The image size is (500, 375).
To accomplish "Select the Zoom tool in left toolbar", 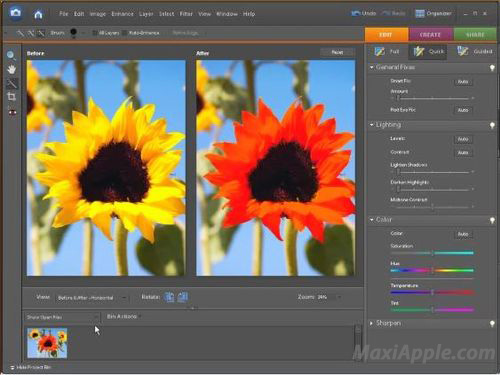I will point(11,55).
